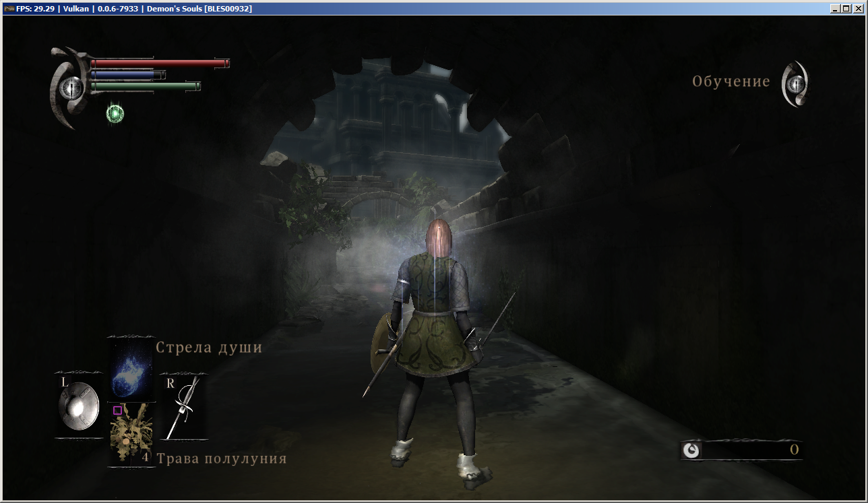Click the souls count value 0
This screenshot has width=868, height=503.
tap(794, 450)
